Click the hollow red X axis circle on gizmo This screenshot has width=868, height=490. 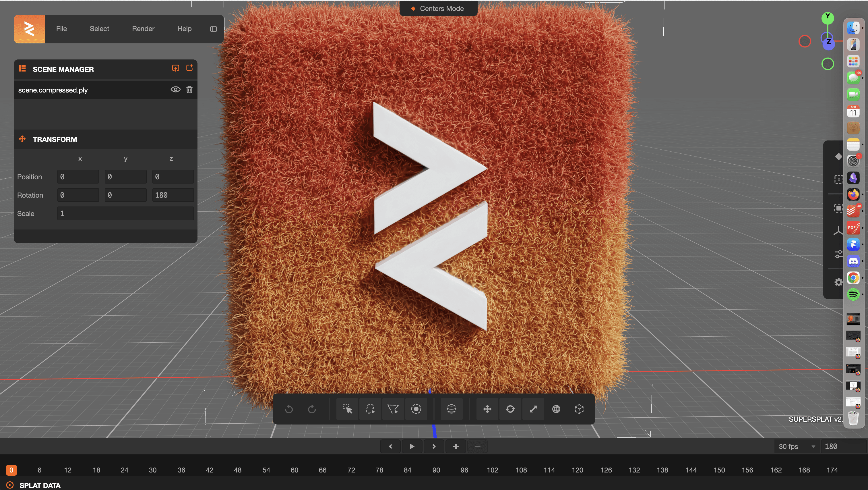pyautogui.click(x=805, y=41)
